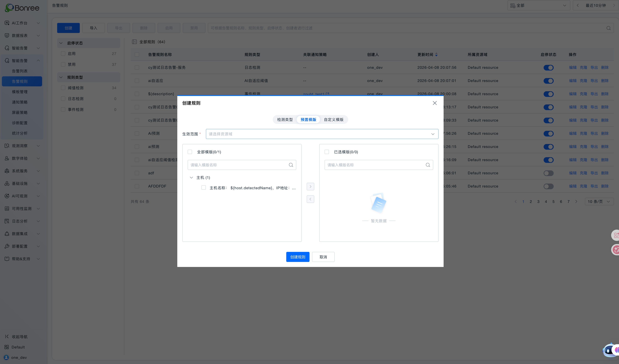Switch to the 预置模版 tab
Screen dimensions: 619x364
[x=308, y=120]
